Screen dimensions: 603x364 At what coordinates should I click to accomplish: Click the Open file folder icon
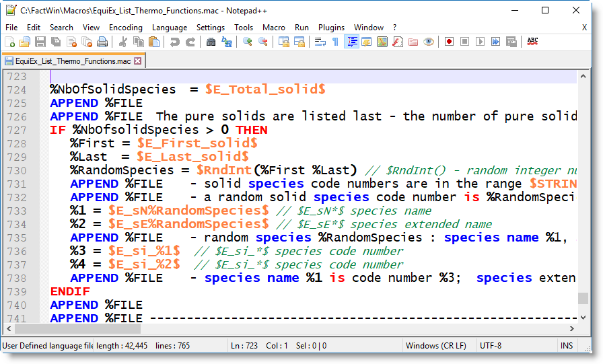click(x=25, y=42)
